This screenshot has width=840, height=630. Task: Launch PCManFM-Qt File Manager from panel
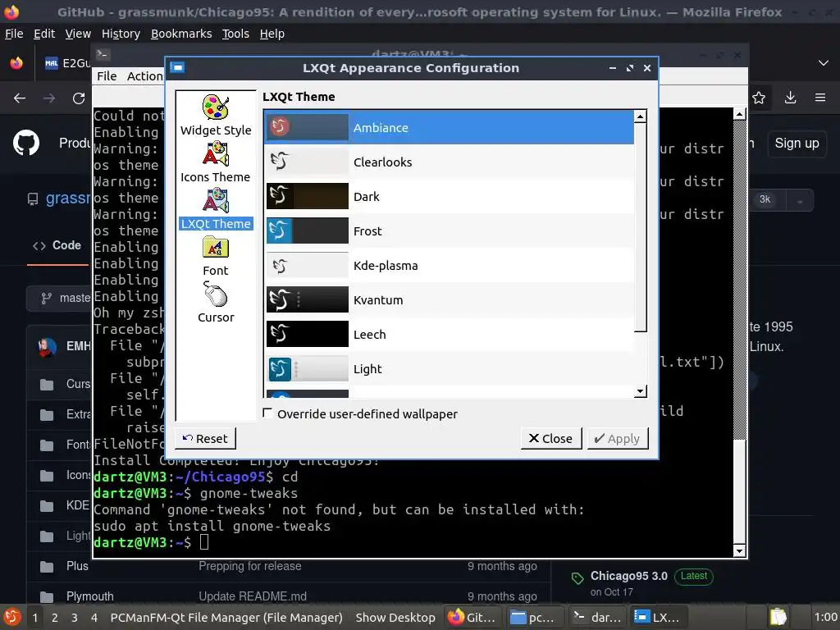(226, 618)
